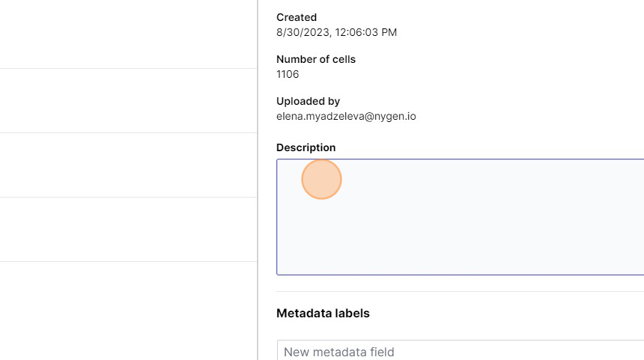
Task: Select the second blank row in left list
Action: click(x=127, y=101)
